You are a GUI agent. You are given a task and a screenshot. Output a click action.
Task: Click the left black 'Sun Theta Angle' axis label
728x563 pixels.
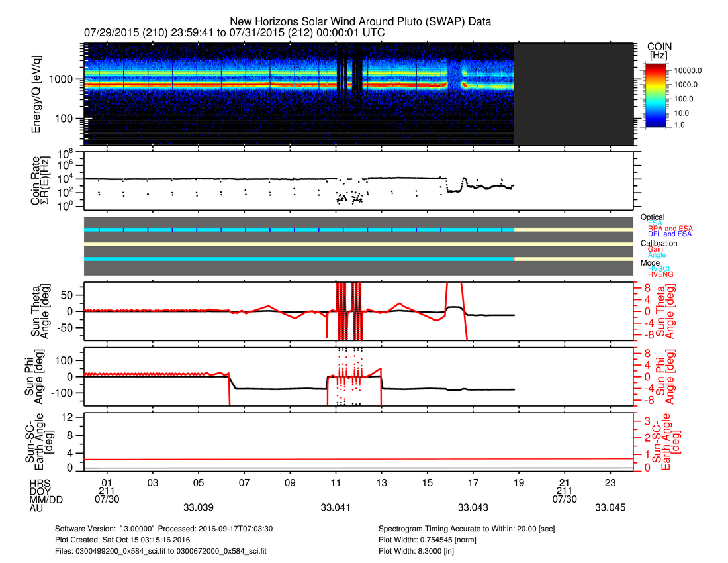[38, 312]
